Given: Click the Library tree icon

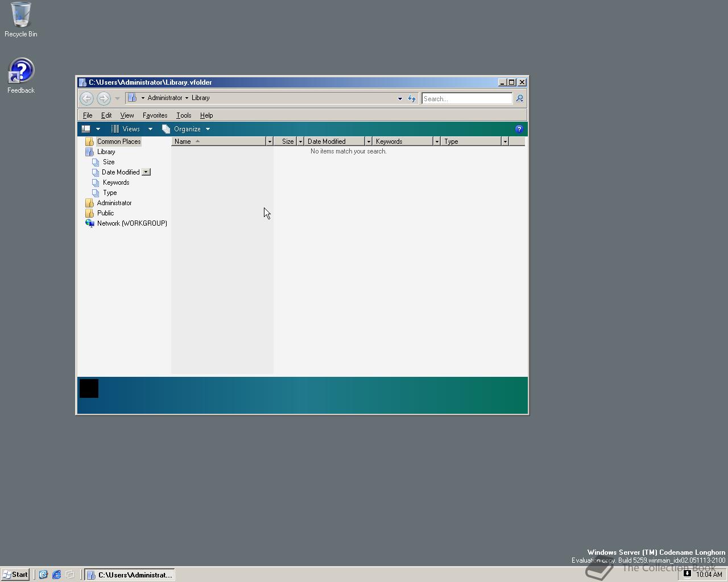Looking at the screenshot, I should 89,152.
